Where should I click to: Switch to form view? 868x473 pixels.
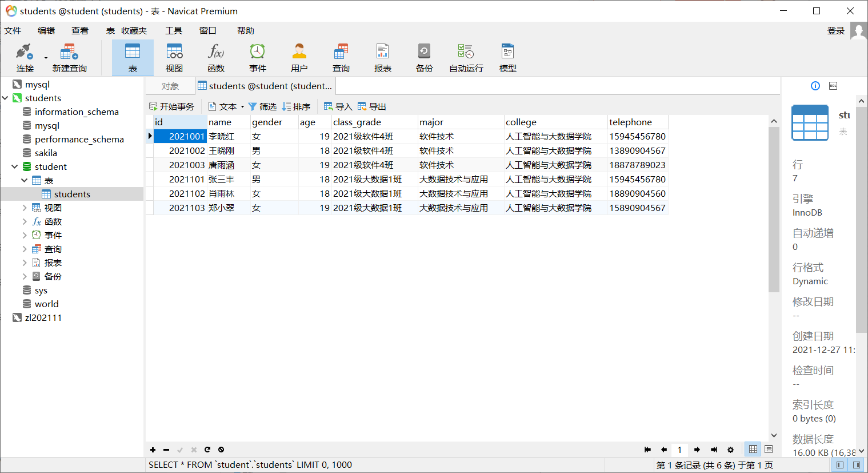point(769,449)
